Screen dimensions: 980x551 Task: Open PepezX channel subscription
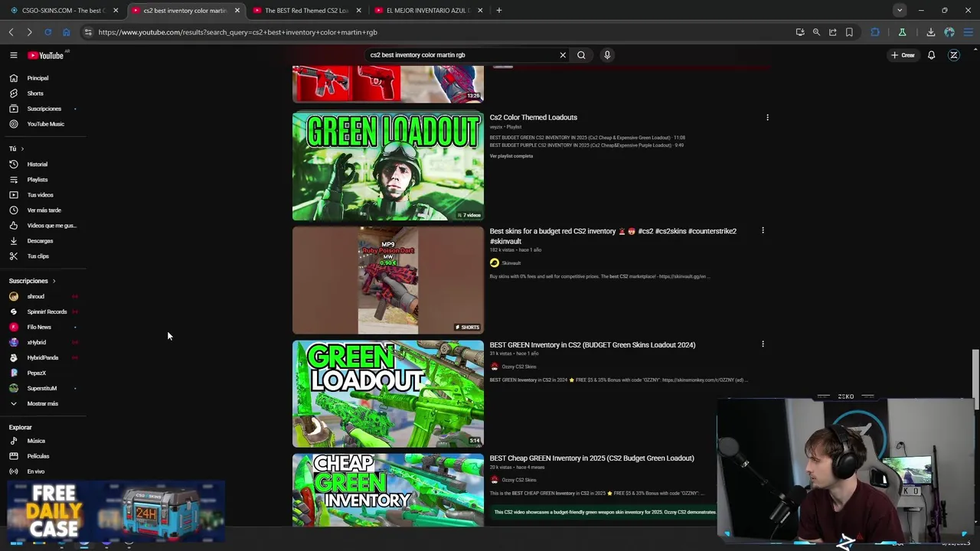point(36,373)
